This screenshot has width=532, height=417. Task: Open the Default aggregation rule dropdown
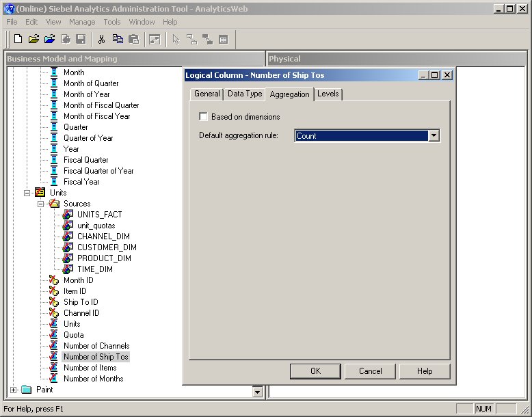click(434, 136)
